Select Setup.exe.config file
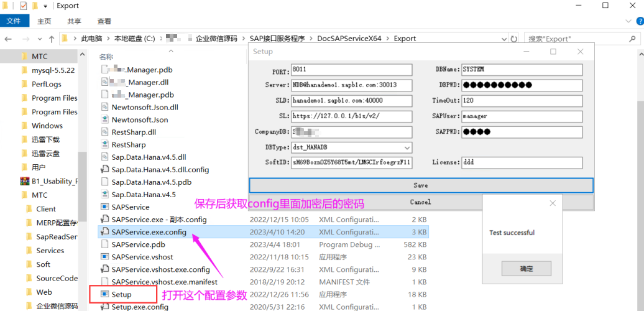Image resolution: width=644 pixels, height=311 pixels. coord(140,307)
